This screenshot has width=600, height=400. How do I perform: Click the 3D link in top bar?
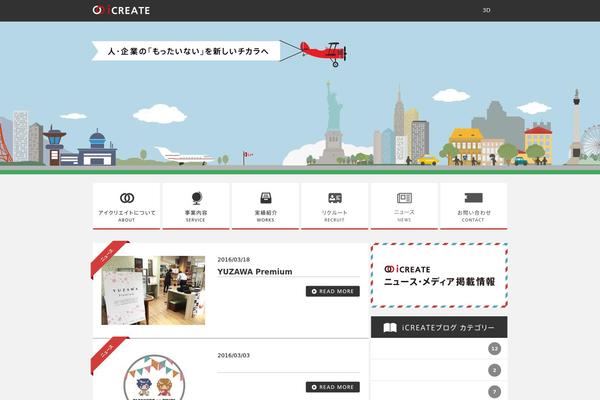coord(486,10)
